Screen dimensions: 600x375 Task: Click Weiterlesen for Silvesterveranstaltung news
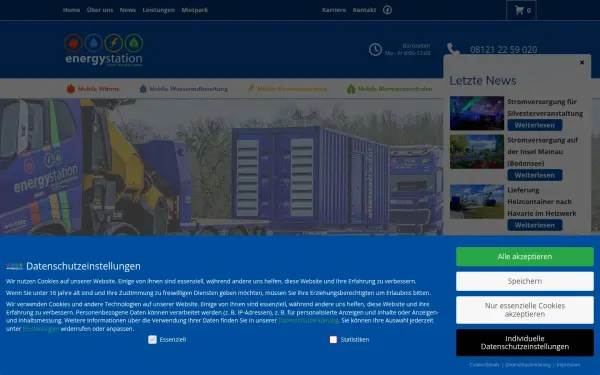click(535, 125)
